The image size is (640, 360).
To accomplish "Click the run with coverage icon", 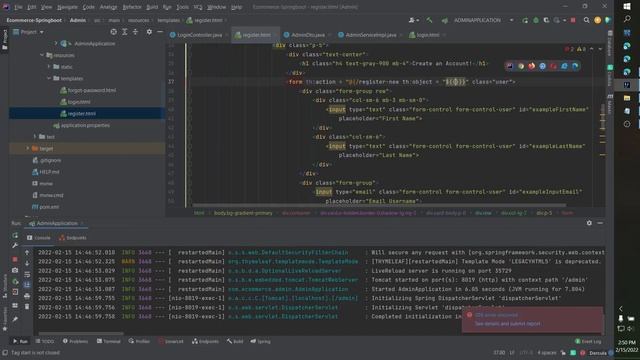I will point(546,20).
